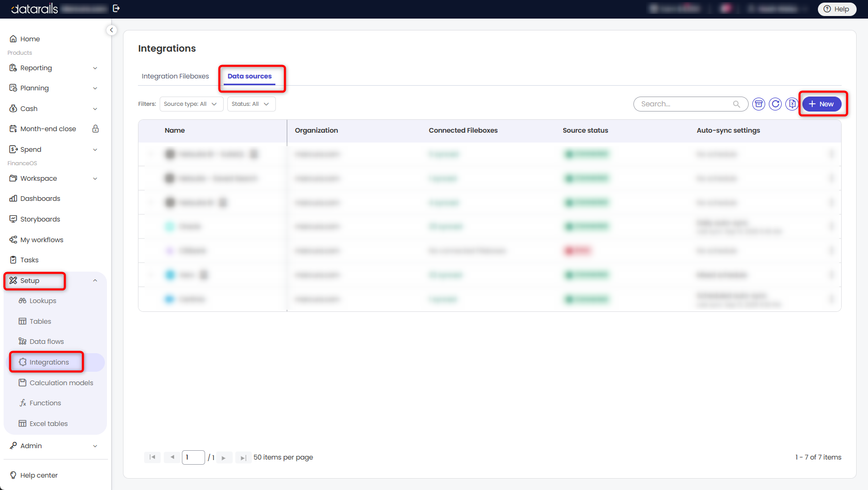Open Tables under Setup
This screenshot has height=490, width=868.
click(40, 321)
